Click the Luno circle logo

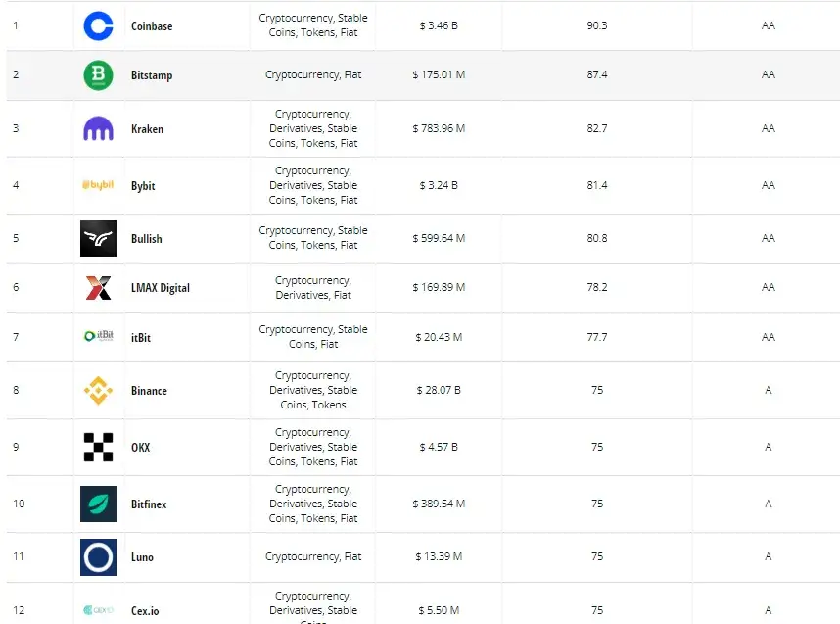pyautogui.click(x=99, y=556)
